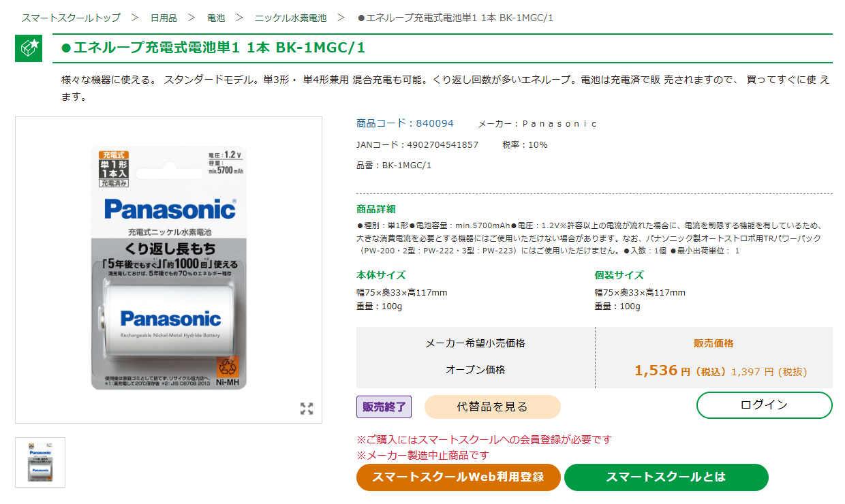Click the スマートスクールとは button
Viewport: 845px width, 504px height.
666,477
